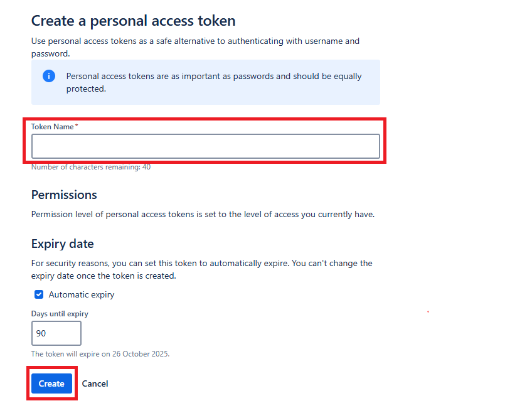This screenshot has height=418, width=532.
Task: Click the required asterisk beside Token Name
Action: (x=77, y=125)
